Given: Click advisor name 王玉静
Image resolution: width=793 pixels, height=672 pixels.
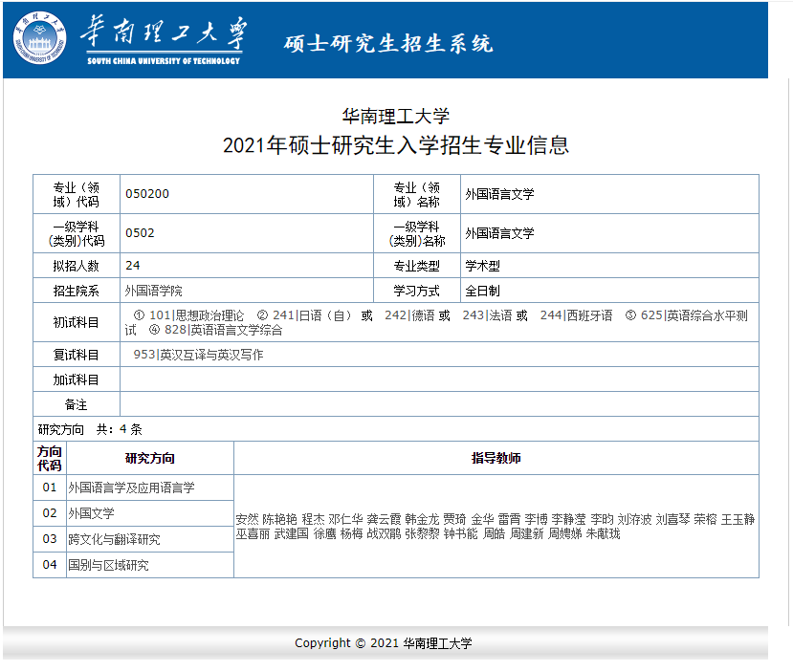Looking at the screenshot, I should [738, 519].
